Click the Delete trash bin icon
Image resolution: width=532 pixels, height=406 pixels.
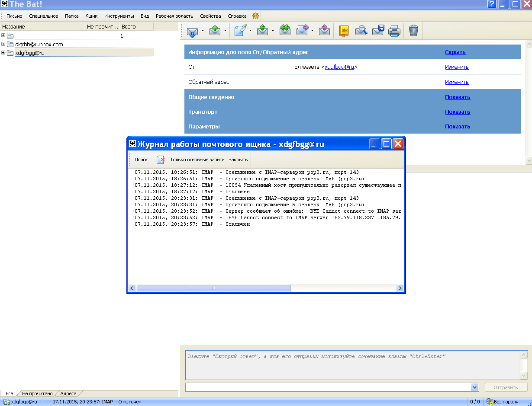coord(413,31)
